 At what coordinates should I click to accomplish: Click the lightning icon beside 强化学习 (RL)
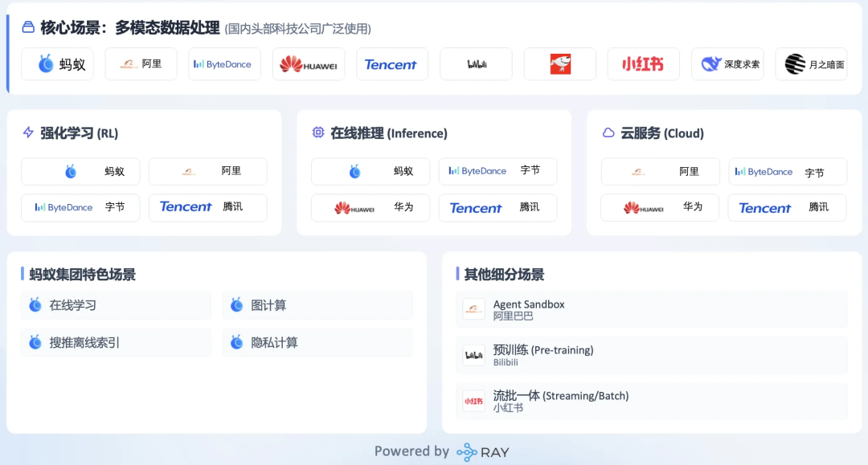[28, 133]
